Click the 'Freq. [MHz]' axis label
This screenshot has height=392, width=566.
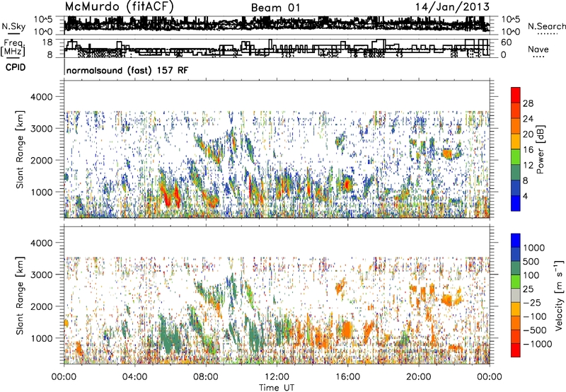click(x=13, y=48)
